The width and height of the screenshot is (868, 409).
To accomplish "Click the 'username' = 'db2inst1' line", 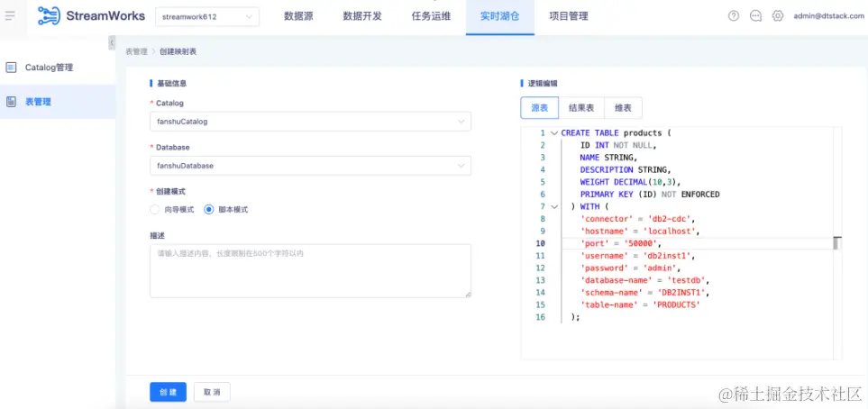I will pyautogui.click(x=637, y=256).
